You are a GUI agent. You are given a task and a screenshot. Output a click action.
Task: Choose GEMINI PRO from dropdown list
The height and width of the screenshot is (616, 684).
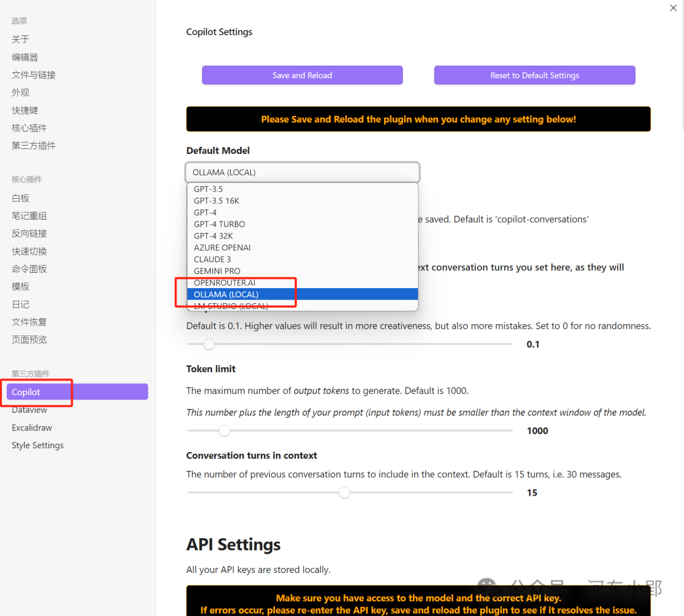tap(217, 271)
